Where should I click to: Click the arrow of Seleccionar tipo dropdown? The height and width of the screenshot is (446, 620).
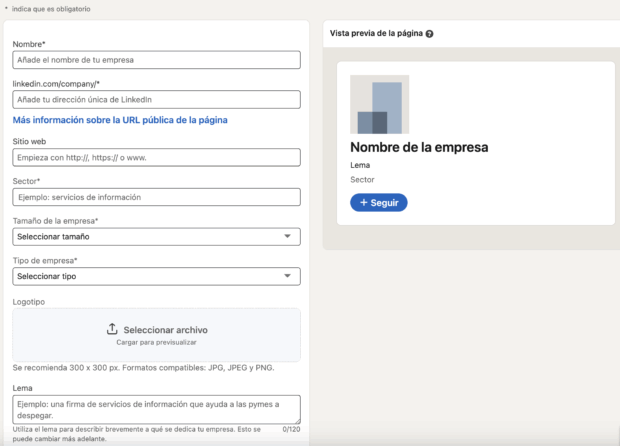click(x=288, y=276)
